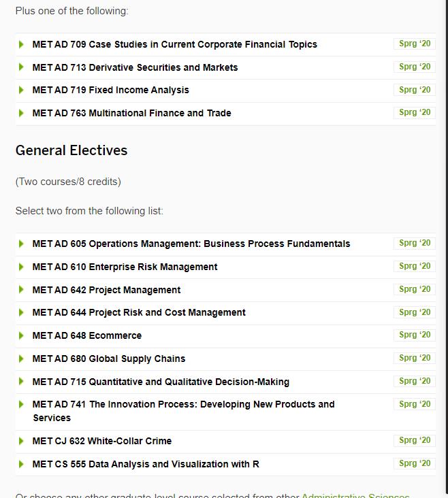This screenshot has width=448, height=498.
Task: Click Sprg '20 badge for White-Collar Crime
Action: tap(414, 440)
